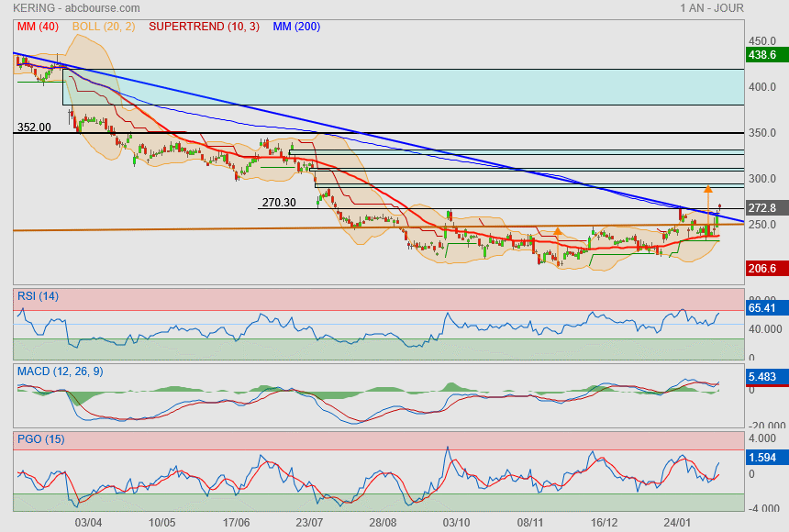Viewport: 789px width, 532px height.
Task: Click the 300.0 price axis label
Action: 762,179
